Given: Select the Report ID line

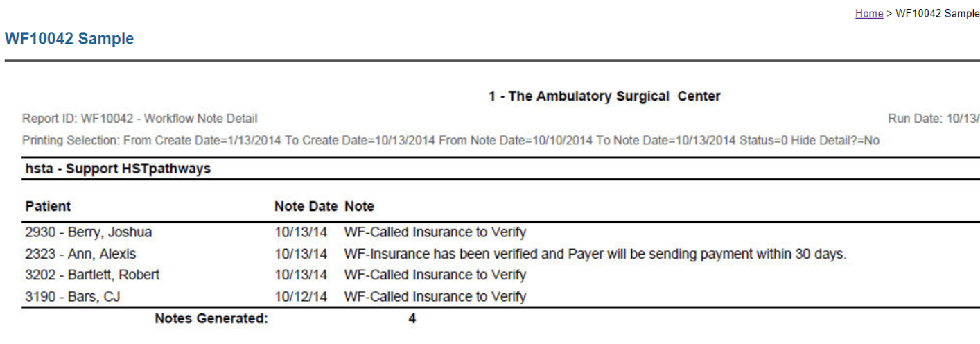Looking at the screenshot, I should pos(140,119).
